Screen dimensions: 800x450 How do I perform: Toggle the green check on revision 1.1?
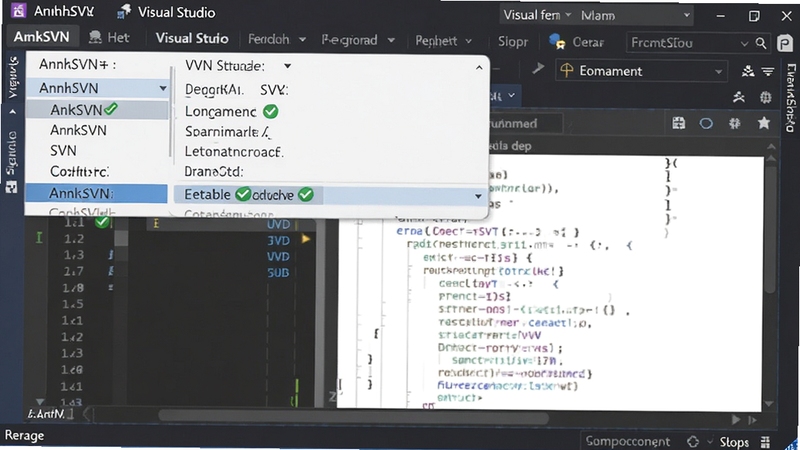click(102, 221)
